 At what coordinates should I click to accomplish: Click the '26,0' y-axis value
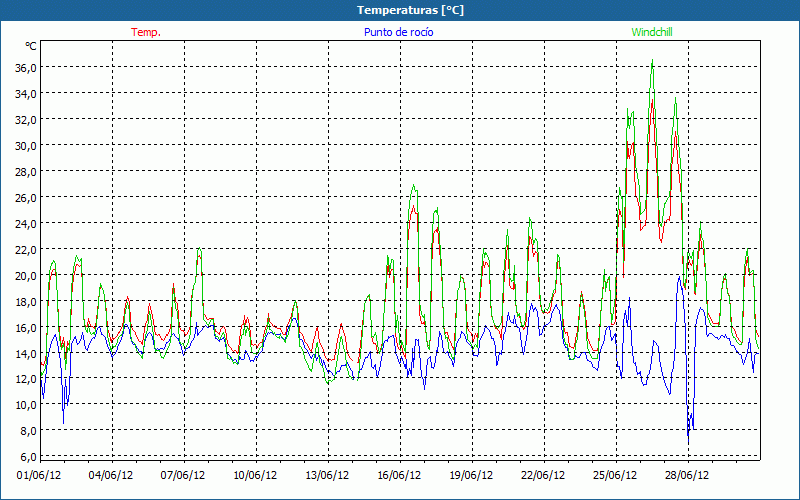pyautogui.click(x=27, y=197)
